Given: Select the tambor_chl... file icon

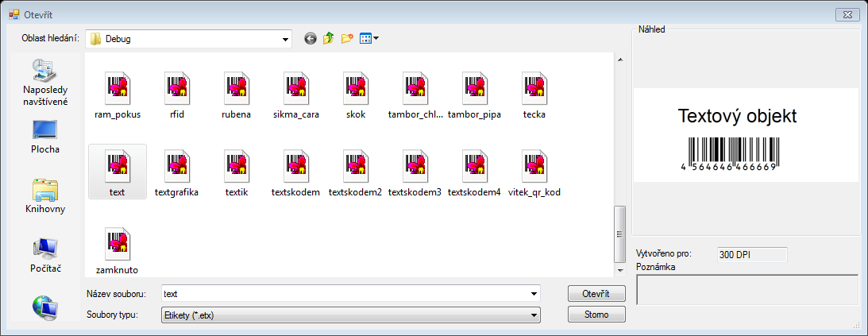Looking at the screenshot, I should pos(415,87).
